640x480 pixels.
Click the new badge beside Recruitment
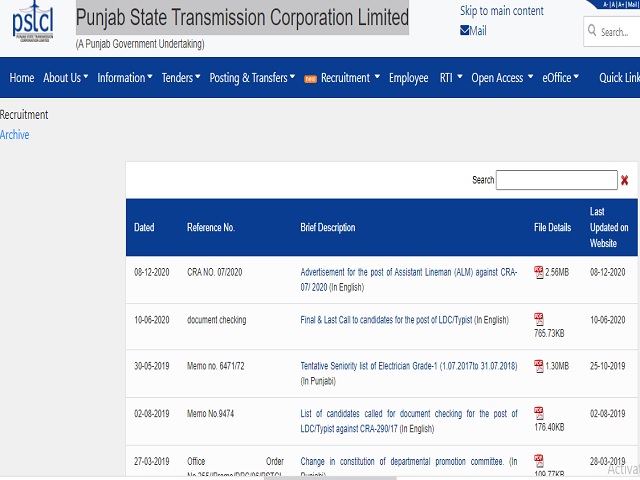(310, 79)
